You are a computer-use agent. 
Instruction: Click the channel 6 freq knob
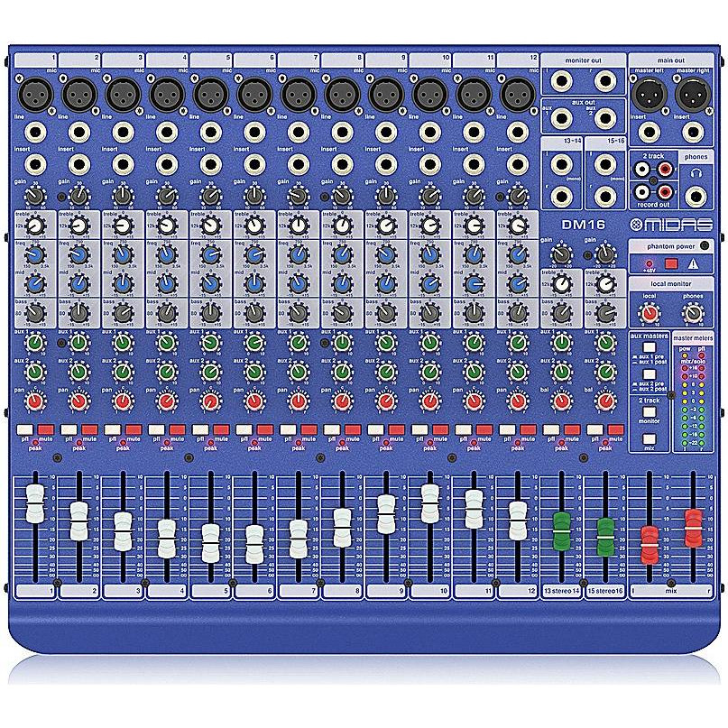(254, 255)
